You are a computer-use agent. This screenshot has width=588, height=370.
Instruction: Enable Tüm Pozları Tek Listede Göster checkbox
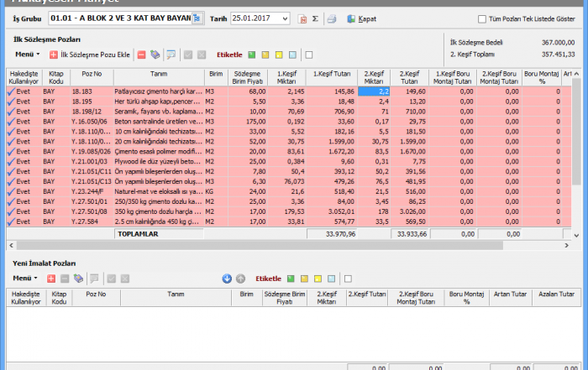pyautogui.click(x=481, y=18)
